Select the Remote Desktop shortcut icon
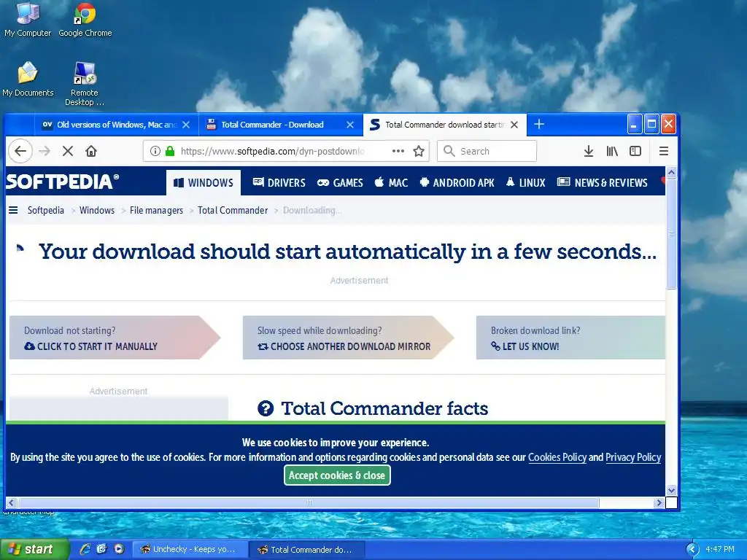Viewport: 747px width, 560px height. pos(85,85)
